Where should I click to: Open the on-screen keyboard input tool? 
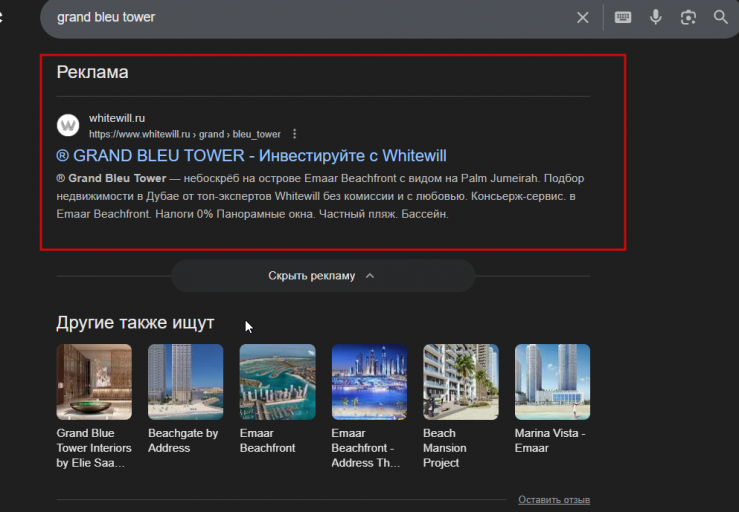coord(623,17)
